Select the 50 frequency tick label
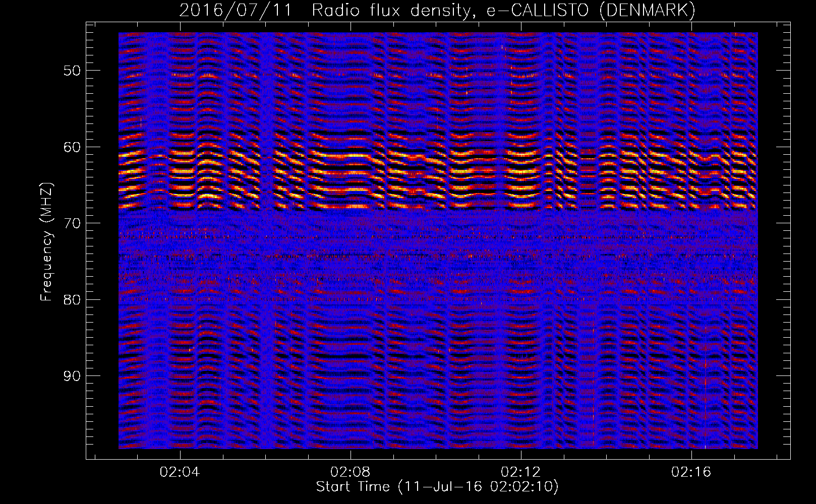The width and height of the screenshot is (816, 504). click(72, 71)
